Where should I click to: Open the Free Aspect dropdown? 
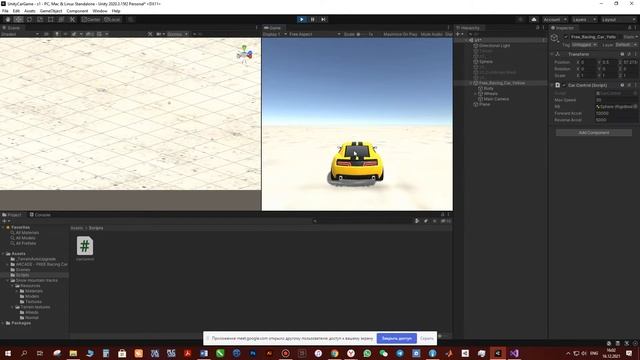click(314, 34)
